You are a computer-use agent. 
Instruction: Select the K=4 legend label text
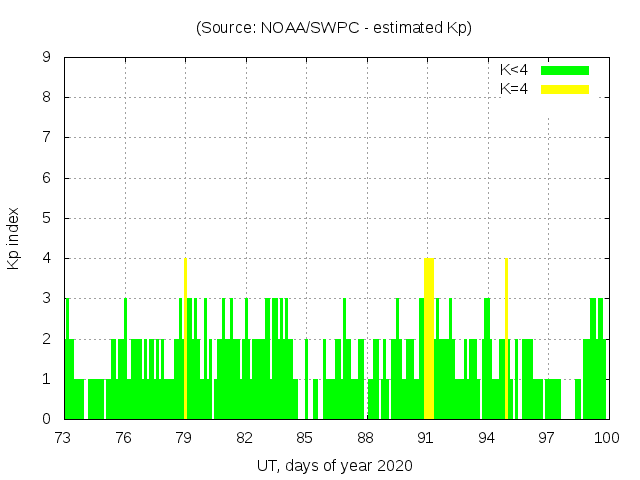click(x=514, y=89)
